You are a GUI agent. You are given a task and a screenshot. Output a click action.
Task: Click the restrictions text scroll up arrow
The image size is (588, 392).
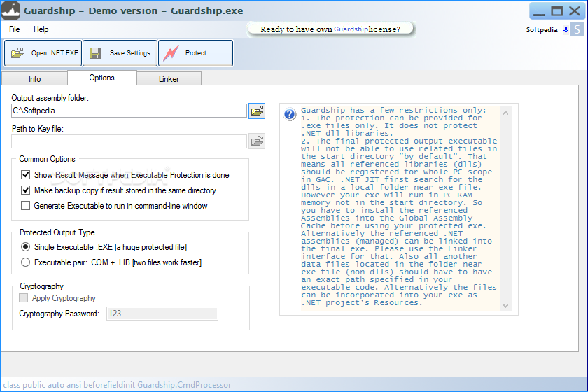pyautogui.click(x=505, y=113)
